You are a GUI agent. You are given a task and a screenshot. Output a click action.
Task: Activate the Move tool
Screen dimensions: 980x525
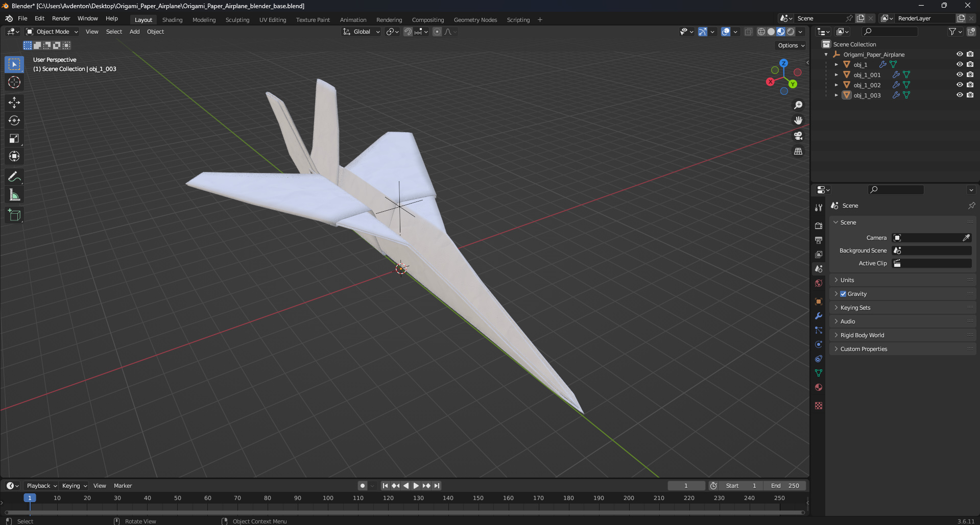[14, 103]
